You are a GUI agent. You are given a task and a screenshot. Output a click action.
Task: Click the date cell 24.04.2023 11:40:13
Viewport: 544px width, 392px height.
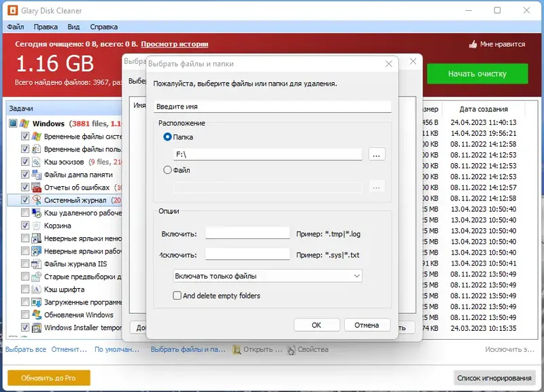[x=483, y=122]
